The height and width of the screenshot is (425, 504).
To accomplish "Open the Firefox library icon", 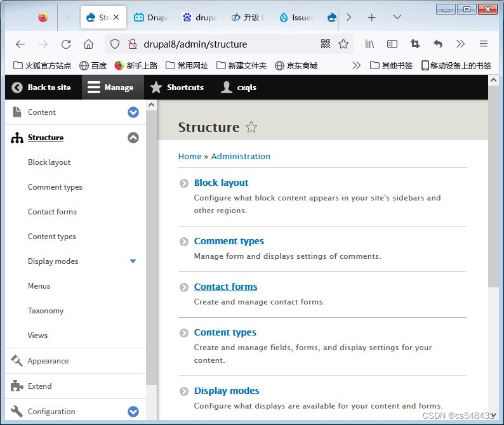I will pos(369,44).
